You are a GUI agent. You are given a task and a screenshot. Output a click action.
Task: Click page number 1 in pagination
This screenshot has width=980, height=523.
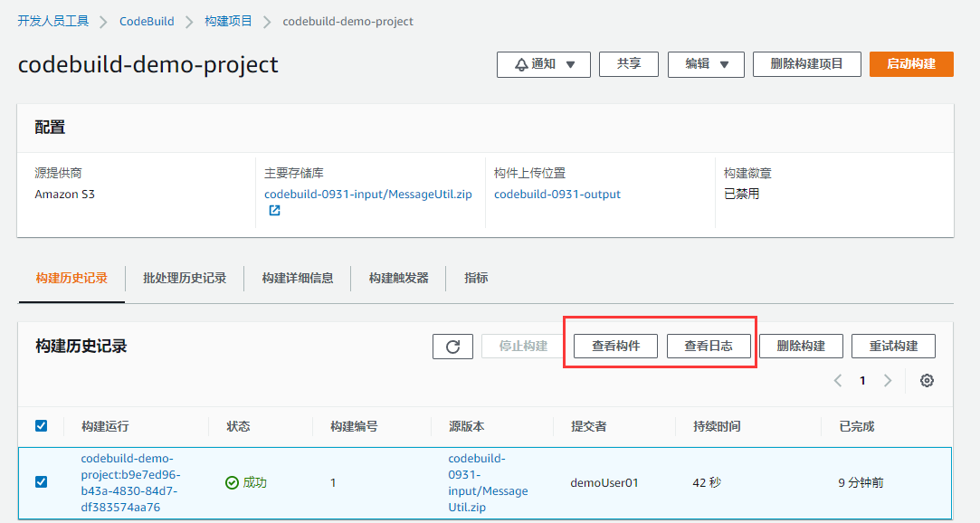(862, 381)
